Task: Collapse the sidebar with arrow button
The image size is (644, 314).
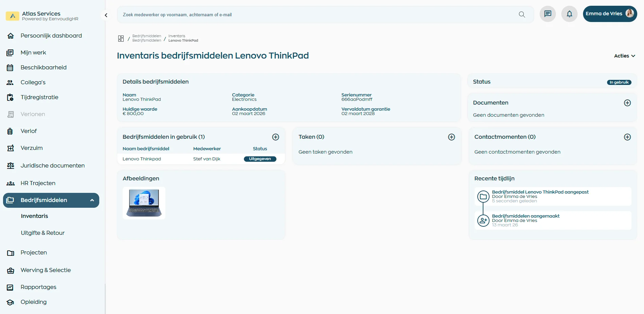Action: (x=106, y=15)
